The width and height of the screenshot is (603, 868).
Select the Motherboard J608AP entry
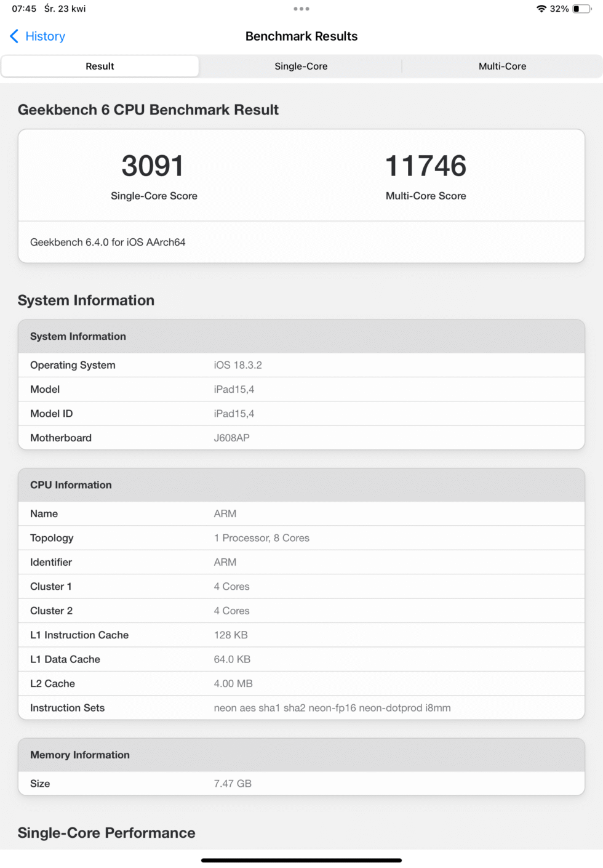[x=301, y=438]
